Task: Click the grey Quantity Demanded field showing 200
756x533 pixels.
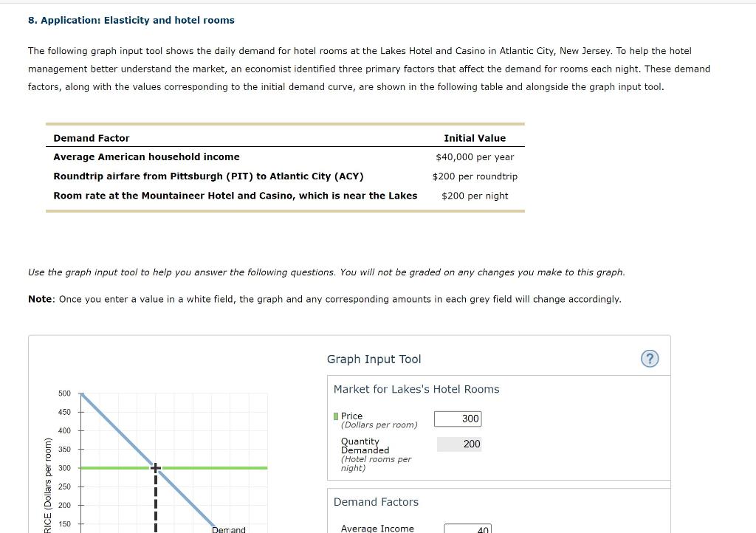Action: (x=459, y=444)
